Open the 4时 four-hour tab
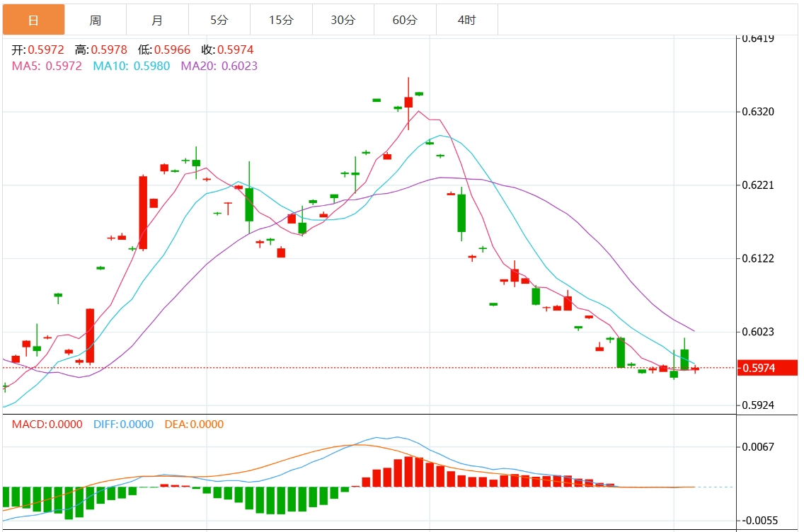 point(467,20)
